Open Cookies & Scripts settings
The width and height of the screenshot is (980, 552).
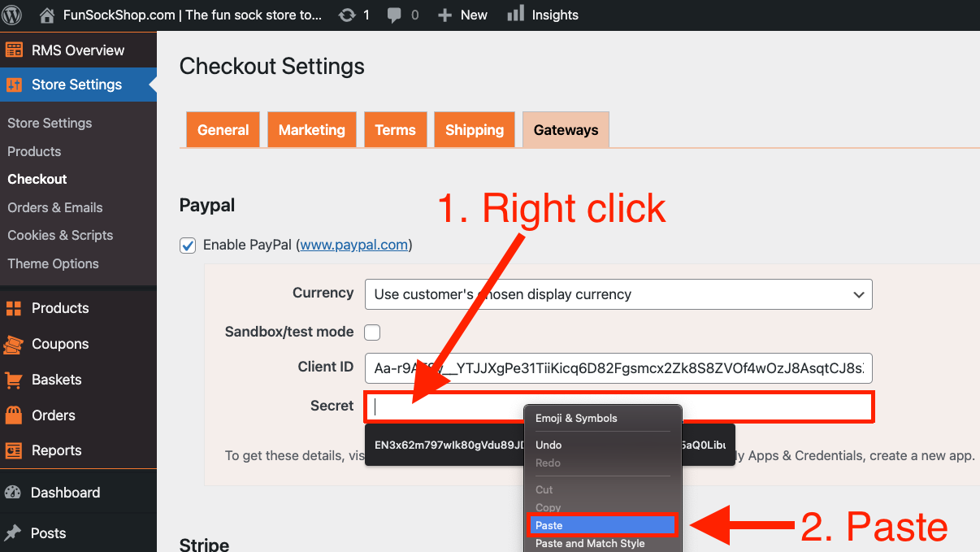pos(60,235)
